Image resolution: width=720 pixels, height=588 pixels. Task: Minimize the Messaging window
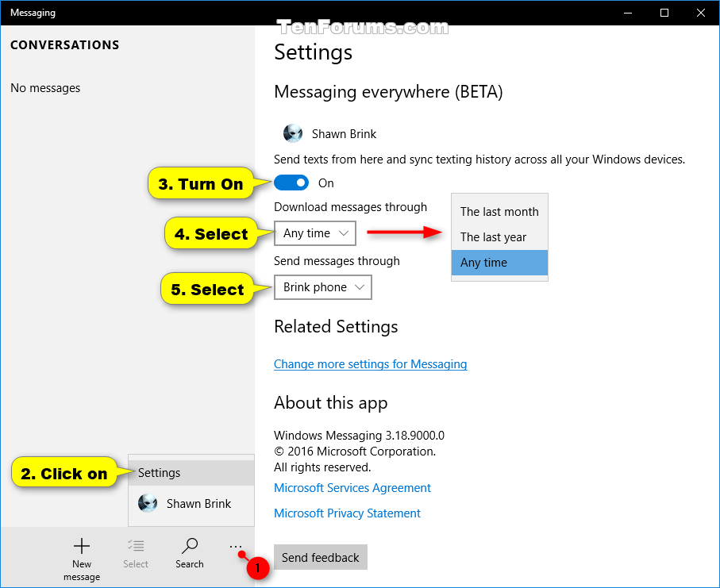[x=628, y=13]
